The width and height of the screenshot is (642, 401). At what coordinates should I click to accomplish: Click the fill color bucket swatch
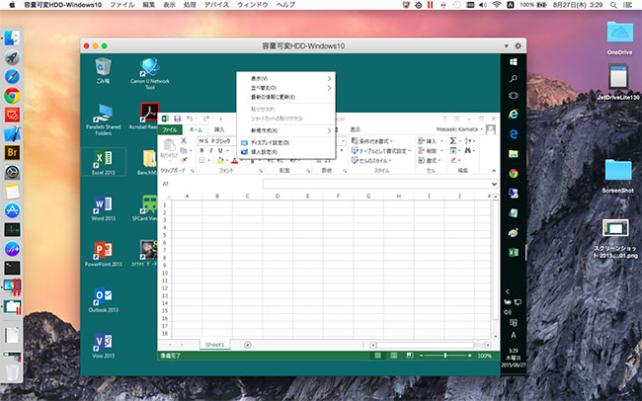click(220, 161)
